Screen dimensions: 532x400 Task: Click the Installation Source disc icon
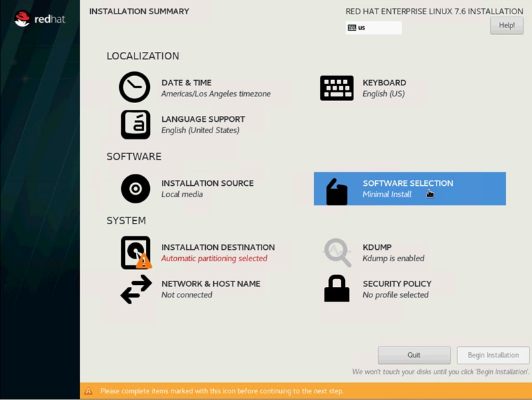click(135, 189)
